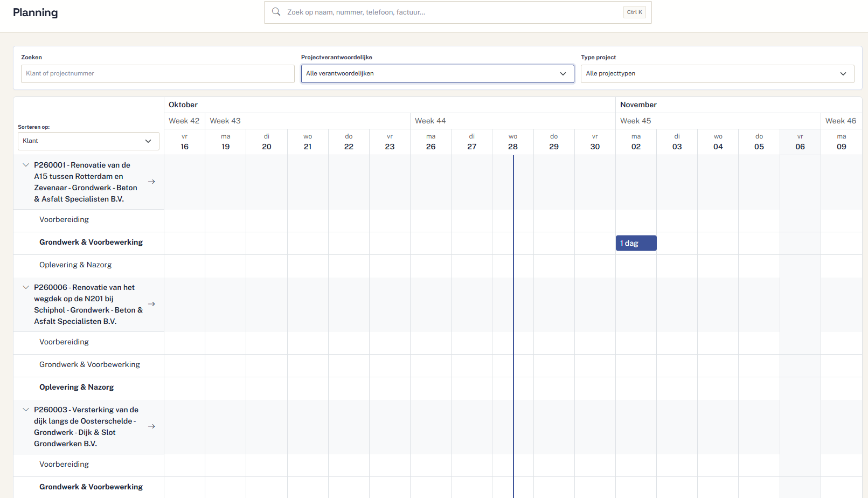Open project P260001 via its arrow icon
Screen dimensions: 868x498
pyautogui.click(x=152, y=182)
